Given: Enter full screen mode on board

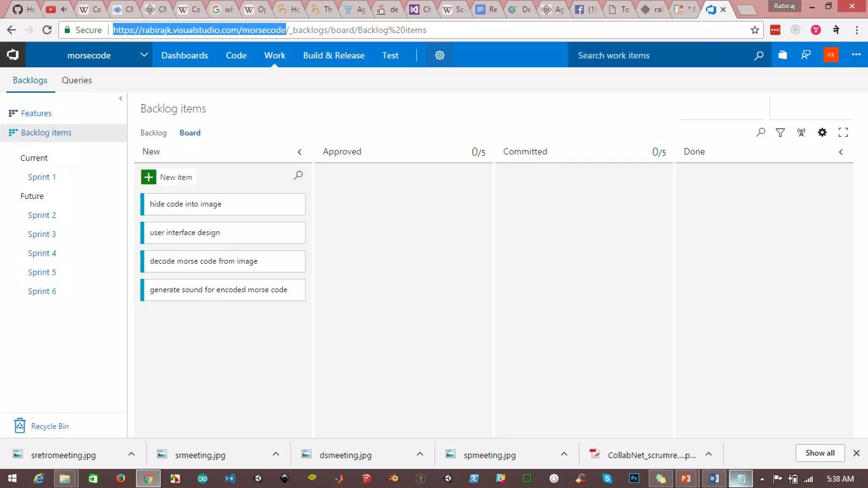Looking at the screenshot, I should click(843, 133).
